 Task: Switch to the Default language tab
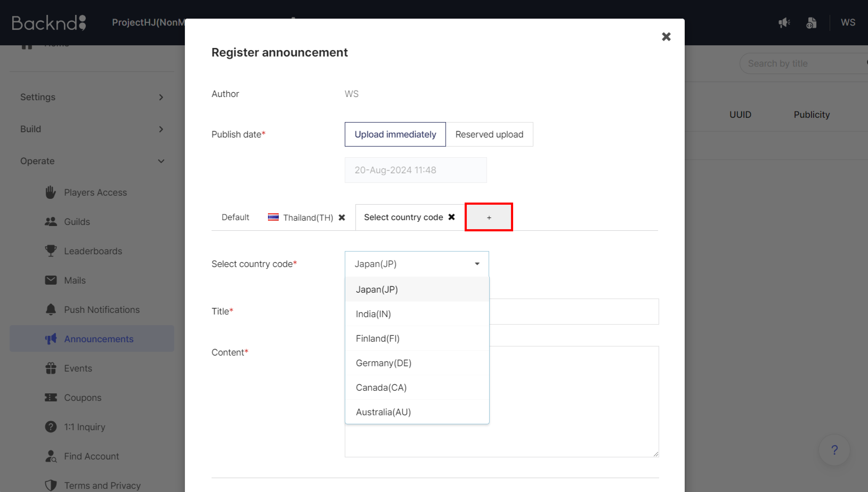235,217
